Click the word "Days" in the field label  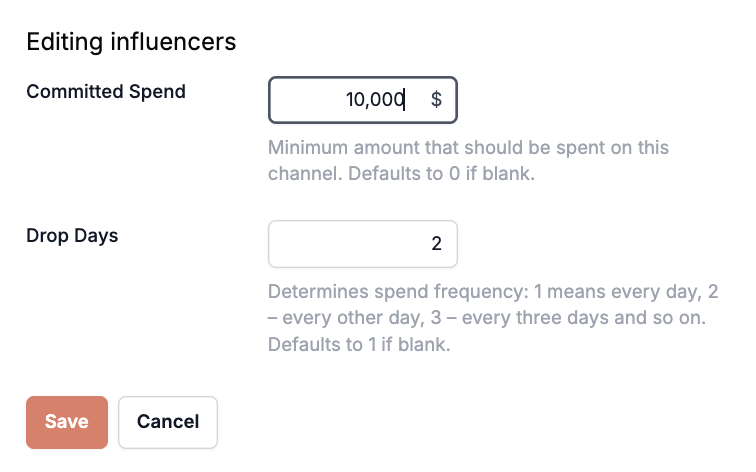coord(96,236)
